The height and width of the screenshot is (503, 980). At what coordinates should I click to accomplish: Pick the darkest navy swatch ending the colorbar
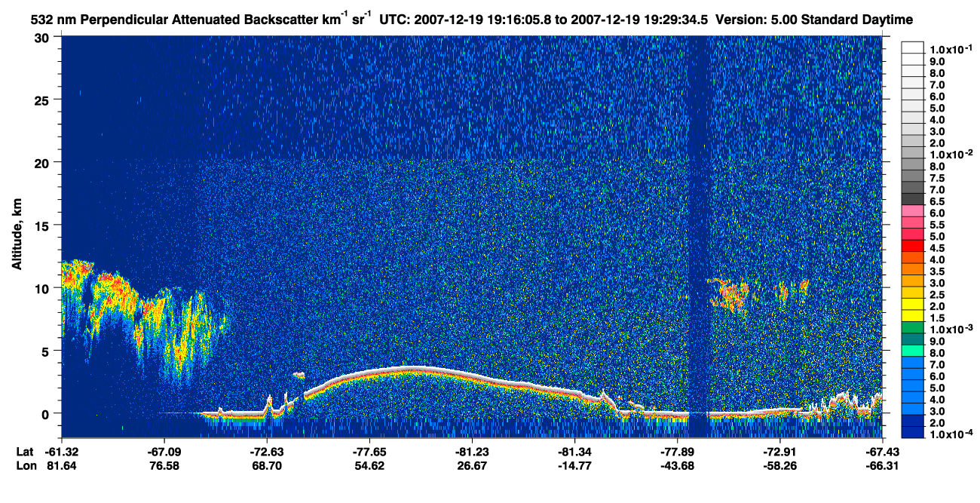click(913, 433)
